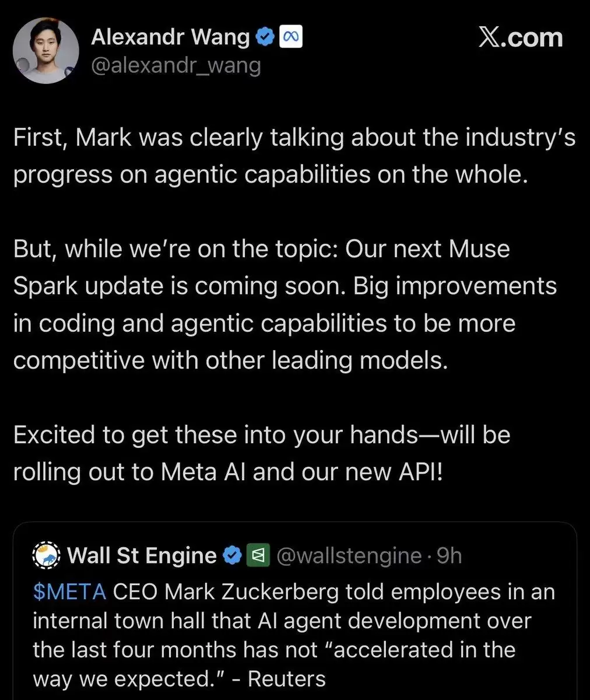Tap the X.com logo watermark
This screenshot has height=700, width=590.
click(521, 37)
